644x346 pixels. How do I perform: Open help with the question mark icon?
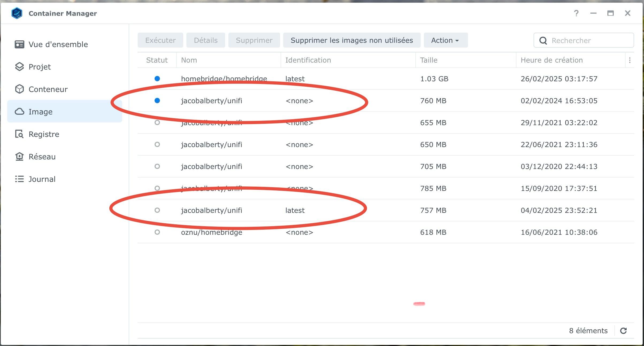coord(576,13)
